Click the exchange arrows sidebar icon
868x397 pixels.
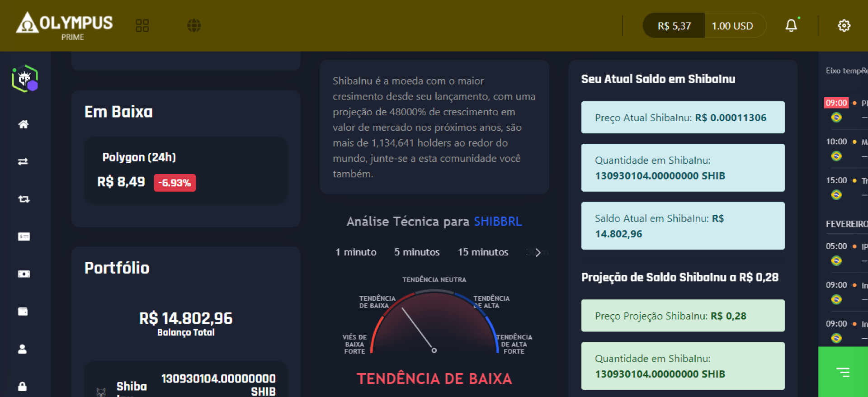23,162
